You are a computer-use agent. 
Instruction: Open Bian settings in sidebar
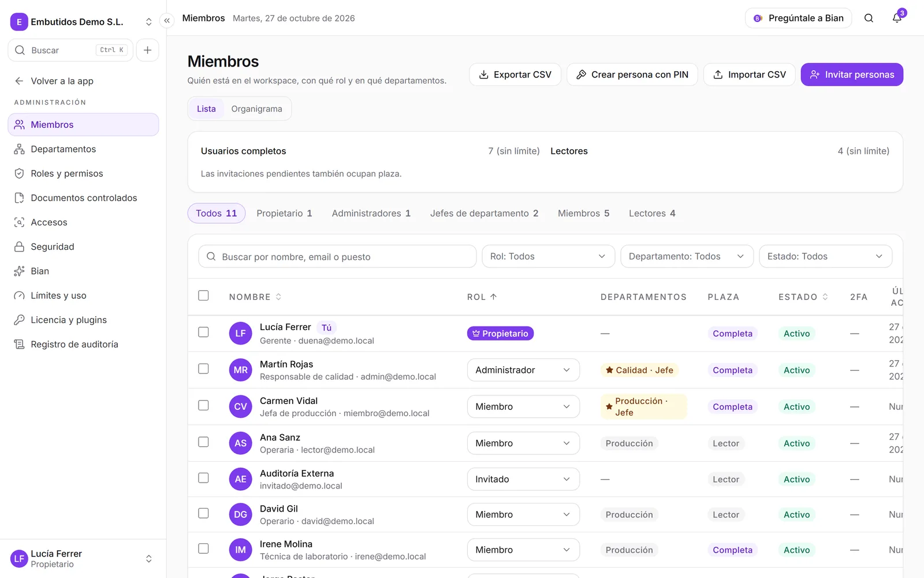coord(83,271)
